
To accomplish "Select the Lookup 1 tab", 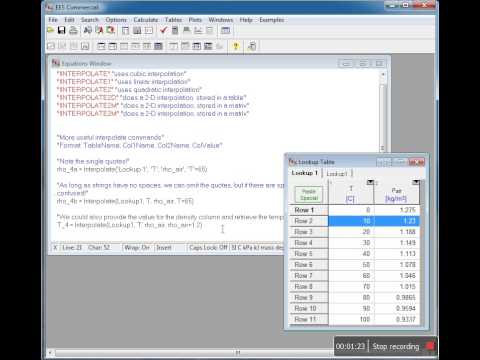I will pos(305,173).
